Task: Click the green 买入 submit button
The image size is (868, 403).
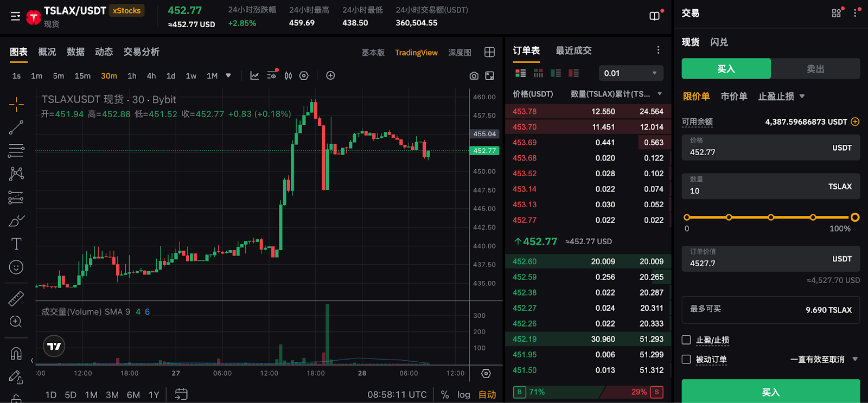Action: point(770,392)
